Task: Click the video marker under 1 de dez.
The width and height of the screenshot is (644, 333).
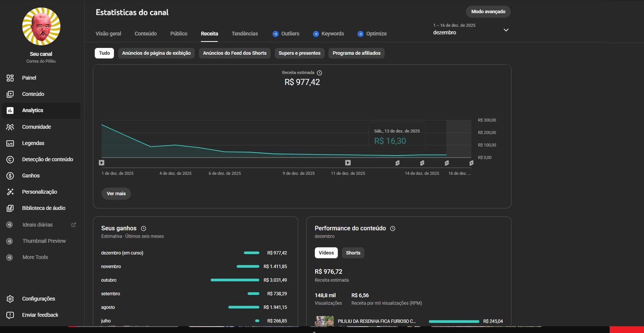Action: pos(101,163)
